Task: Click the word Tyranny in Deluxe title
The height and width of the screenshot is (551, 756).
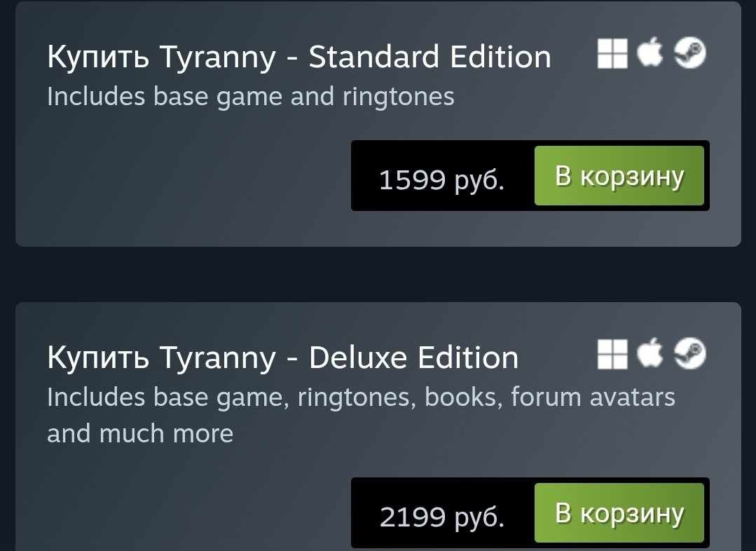Action: (x=217, y=359)
